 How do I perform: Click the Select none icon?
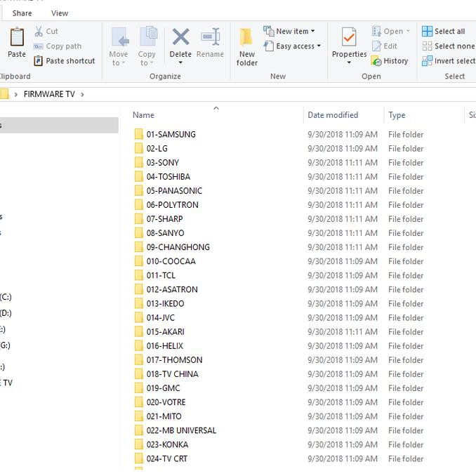click(x=427, y=46)
